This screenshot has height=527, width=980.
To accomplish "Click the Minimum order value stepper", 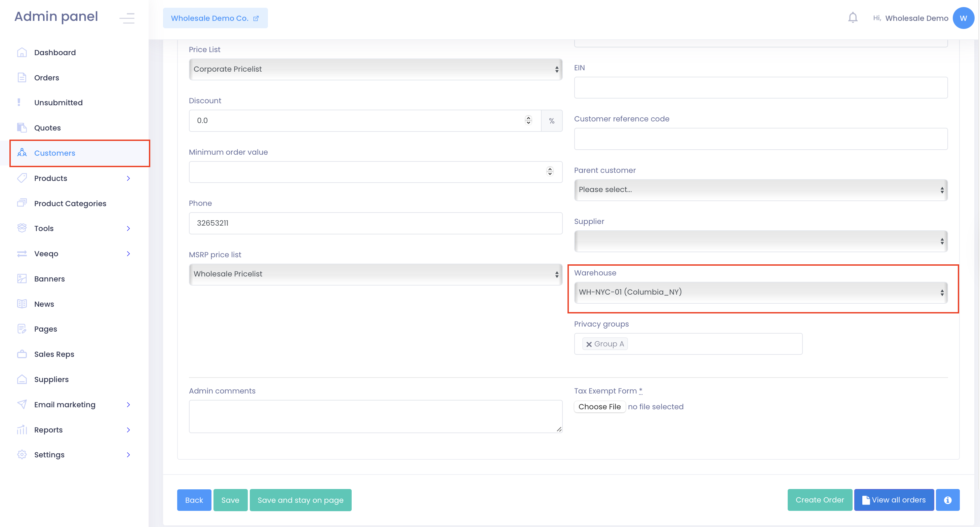I will coord(549,172).
